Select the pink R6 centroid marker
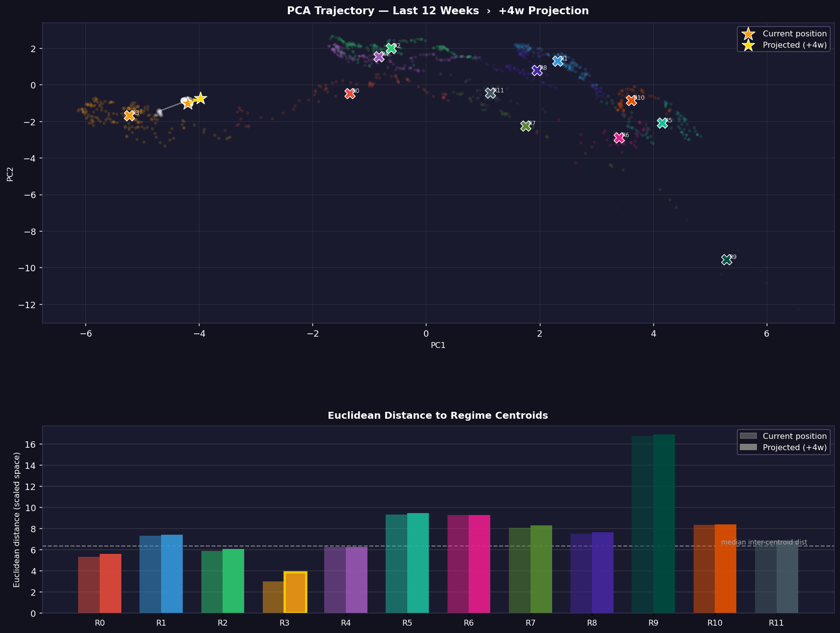 (x=619, y=138)
